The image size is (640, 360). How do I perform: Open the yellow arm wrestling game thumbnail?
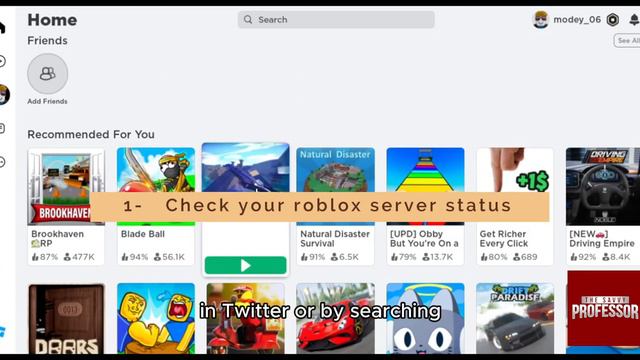[x=156, y=319]
